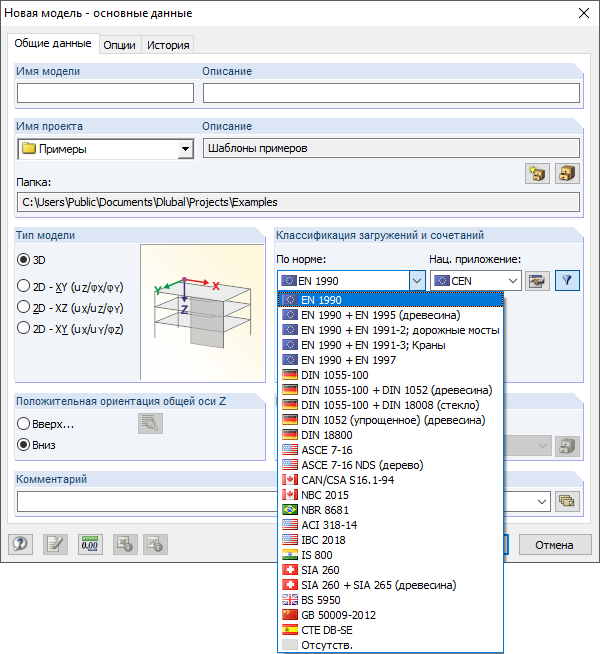Choose SIA 260 + SIA 265 (древесина)
This screenshot has height=654, width=600.
391,585
